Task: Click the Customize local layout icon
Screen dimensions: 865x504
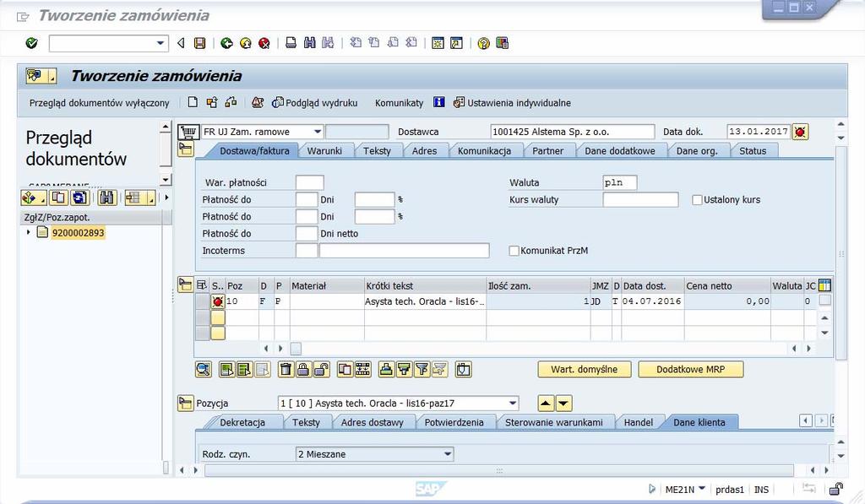Action: pyautogui.click(x=502, y=43)
